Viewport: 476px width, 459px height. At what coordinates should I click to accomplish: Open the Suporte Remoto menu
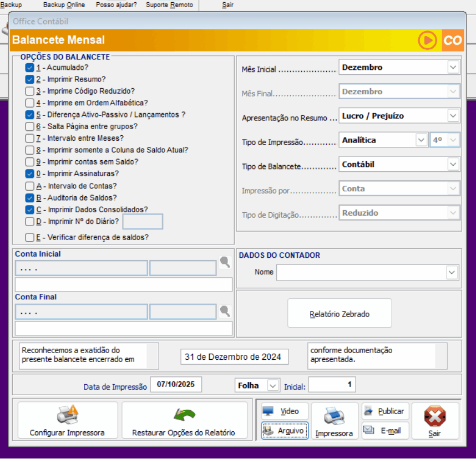point(169,5)
